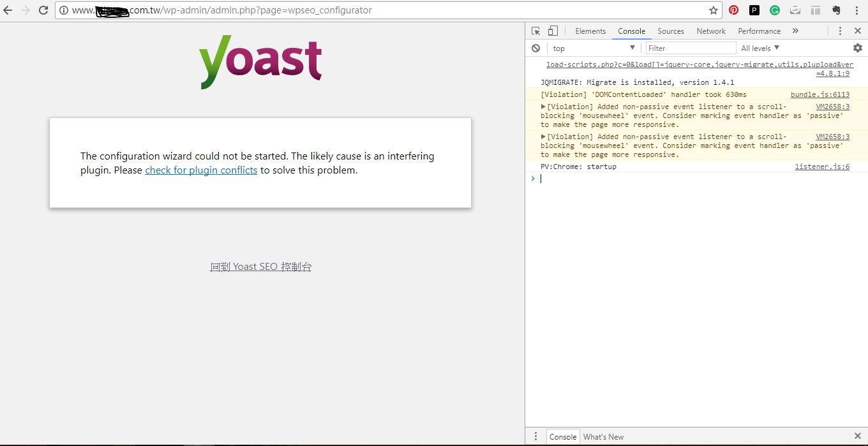Open the black P extension icon
Image resolution: width=868 pixels, height=446 pixels.
click(x=754, y=10)
